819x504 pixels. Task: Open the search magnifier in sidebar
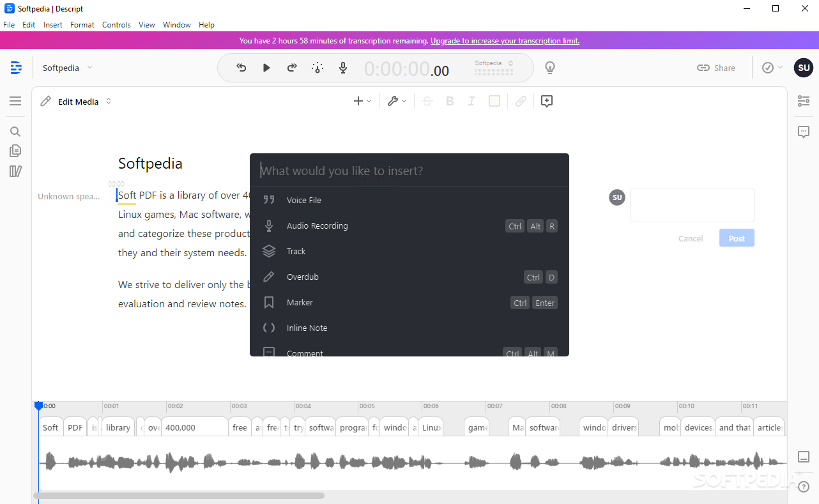coord(15,132)
